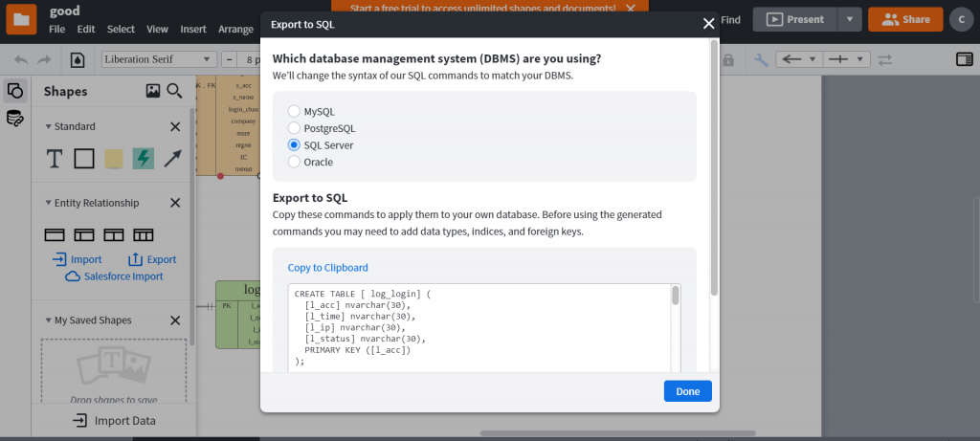Expand the Present options dropdown arrow
This screenshot has width=980, height=441.
[850, 19]
